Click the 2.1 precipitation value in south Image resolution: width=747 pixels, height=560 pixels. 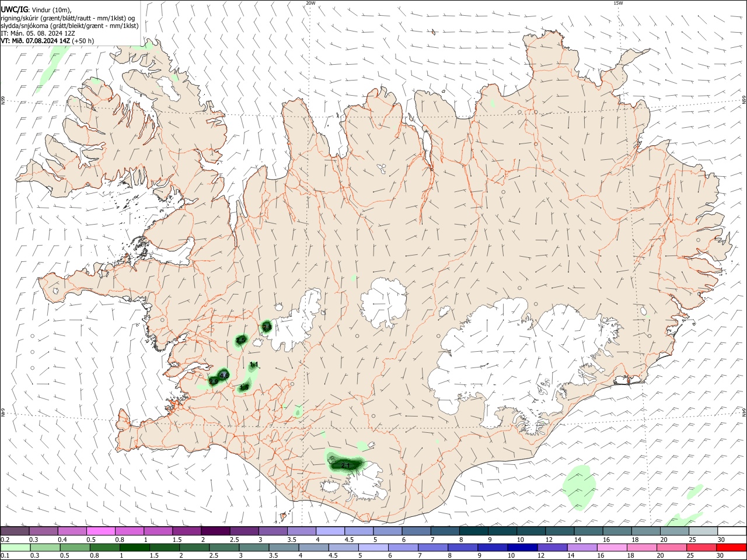point(345,465)
